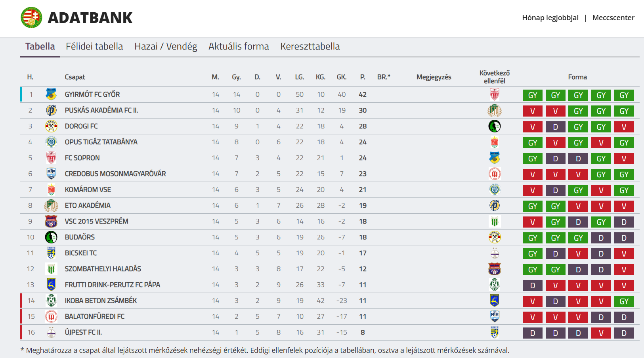644x358 pixels.
Task: Click Puskás Akadémia FC II. crest
Action: (x=51, y=110)
